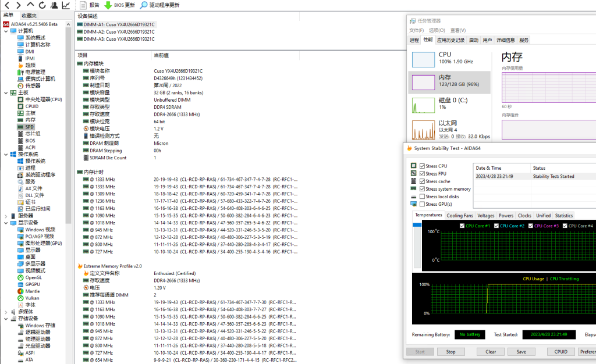Enable the Stress local disks checkbox

click(x=422, y=197)
